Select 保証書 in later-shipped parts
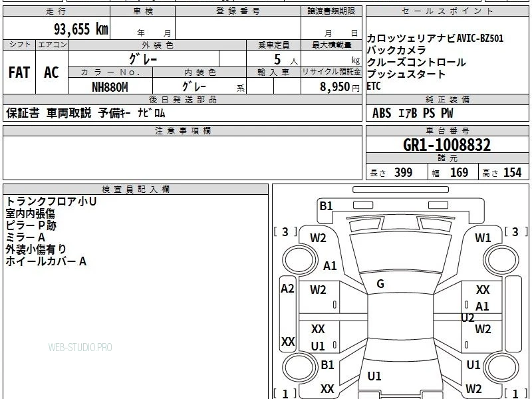Image resolution: width=532 pixels, height=399 pixels. 23,113
